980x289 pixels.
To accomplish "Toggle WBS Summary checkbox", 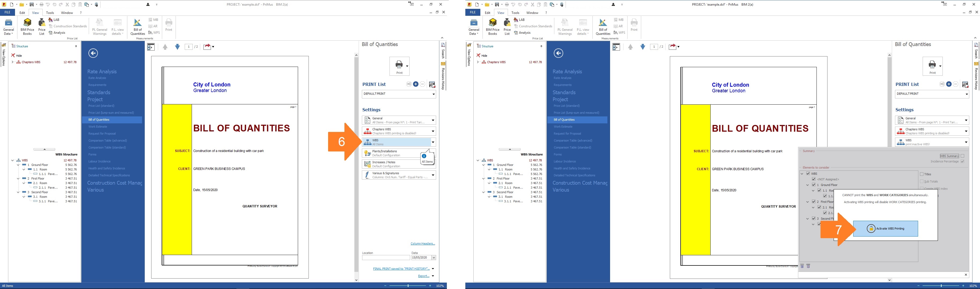I will [963, 156].
